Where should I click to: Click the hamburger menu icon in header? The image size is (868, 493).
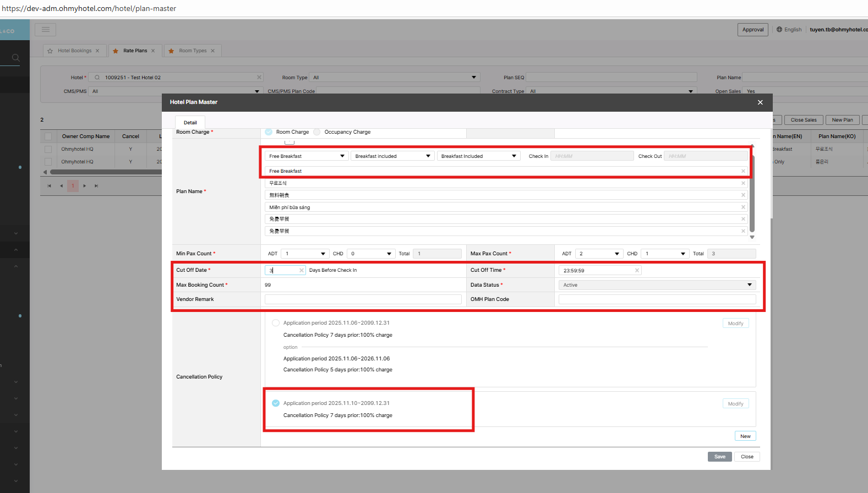click(x=46, y=30)
